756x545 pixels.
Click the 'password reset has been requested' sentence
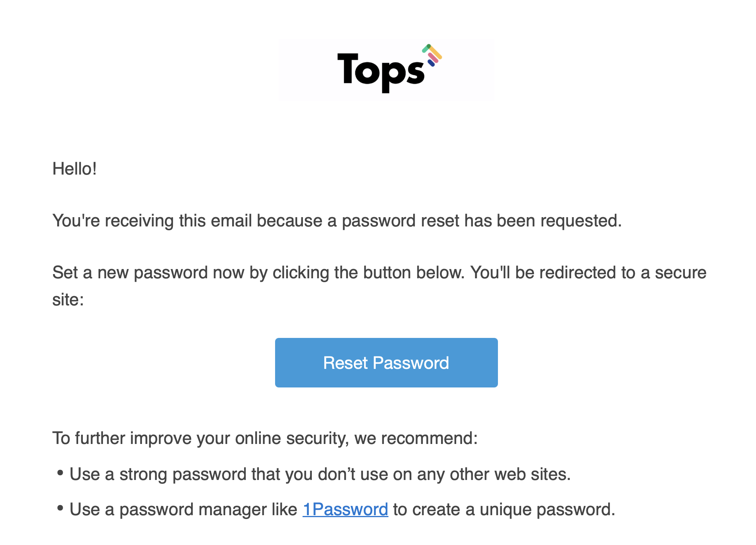point(482,221)
